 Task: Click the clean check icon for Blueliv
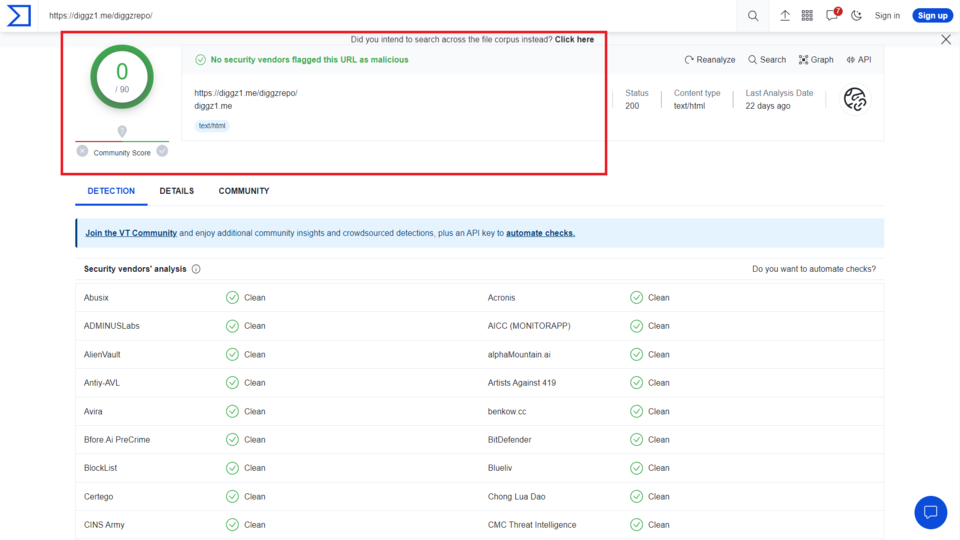[x=636, y=468]
